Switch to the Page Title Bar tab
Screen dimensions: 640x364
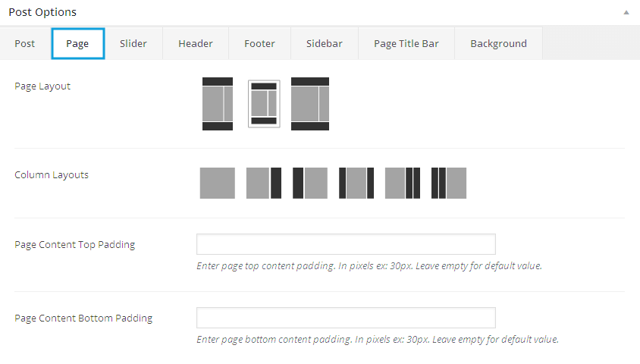406,43
